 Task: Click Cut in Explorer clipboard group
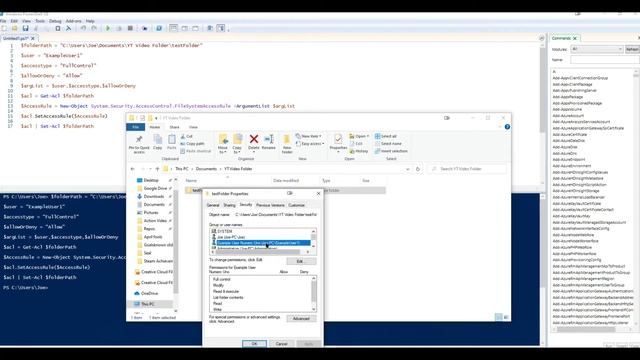pyautogui.click(x=187, y=136)
